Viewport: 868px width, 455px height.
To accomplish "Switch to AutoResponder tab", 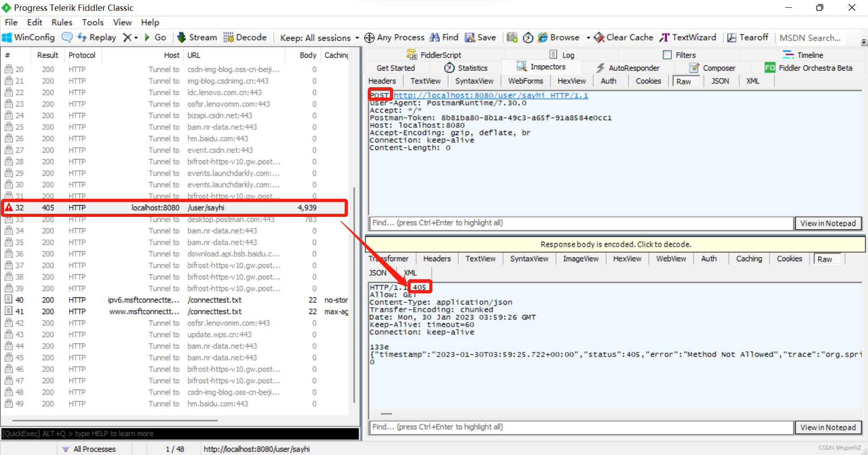I will point(628,68).
